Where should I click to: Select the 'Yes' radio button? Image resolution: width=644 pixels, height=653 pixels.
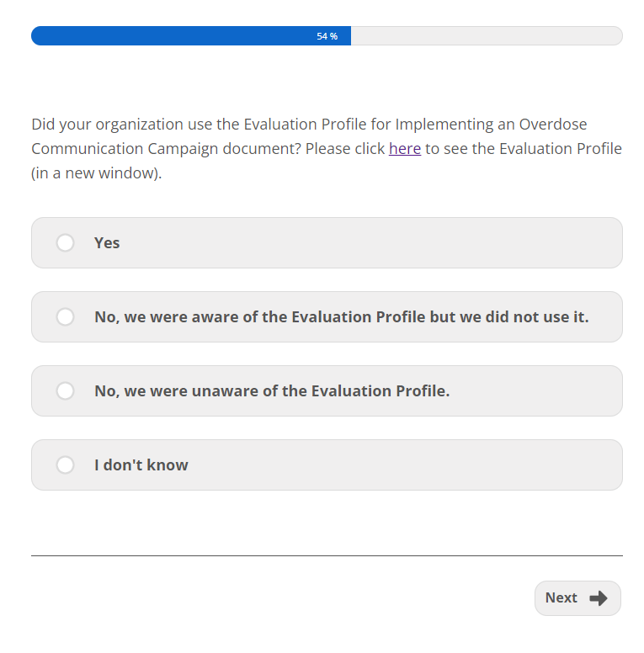click(66, 243)
